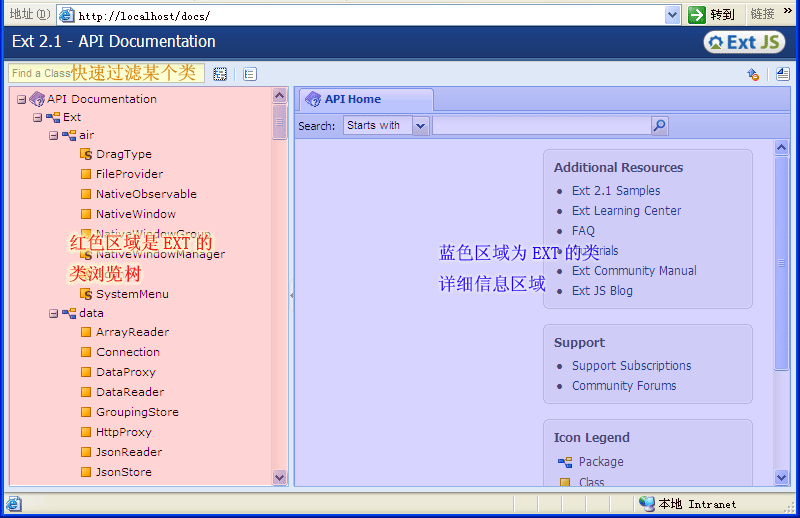Open the Community Forums link
This screenshot has width=800, height=518.
[x=624, y=386]
